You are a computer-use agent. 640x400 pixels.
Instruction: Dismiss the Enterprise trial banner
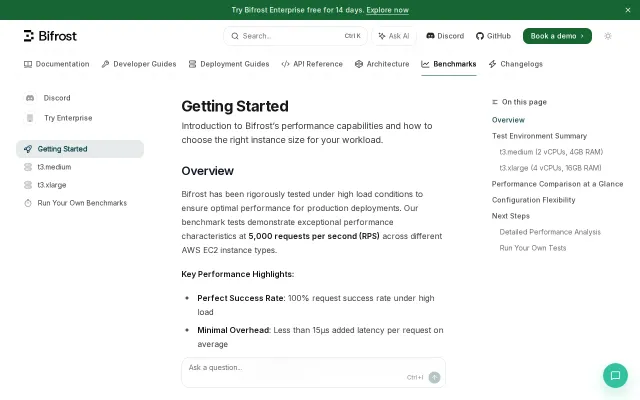[628, 10]
